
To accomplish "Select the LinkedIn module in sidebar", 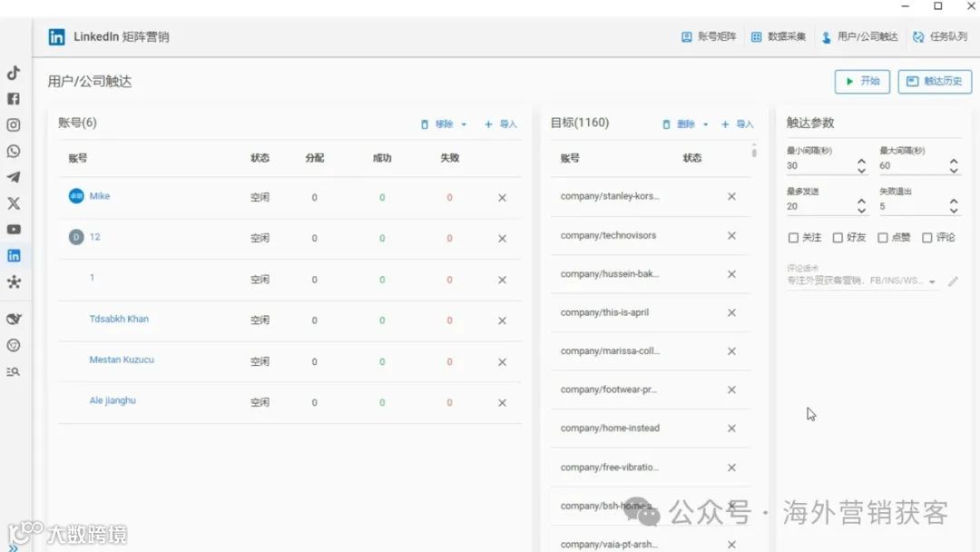I will pyautogui.click(x=14, y=256).
